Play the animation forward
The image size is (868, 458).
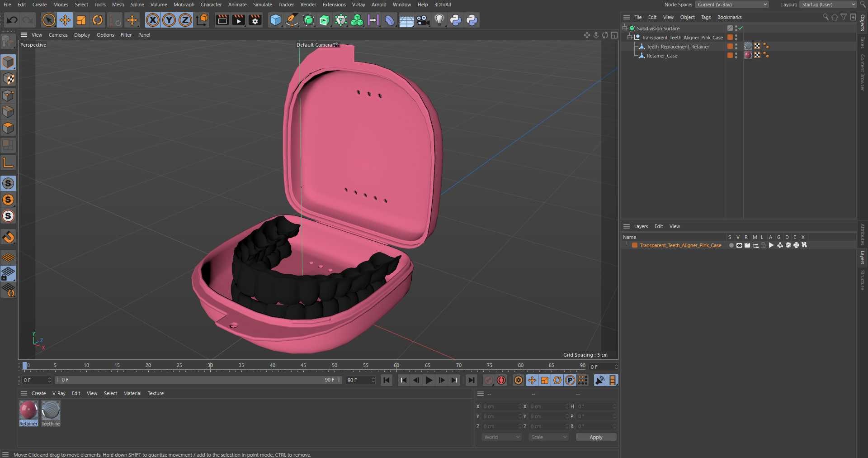click(x=429, y=380)
